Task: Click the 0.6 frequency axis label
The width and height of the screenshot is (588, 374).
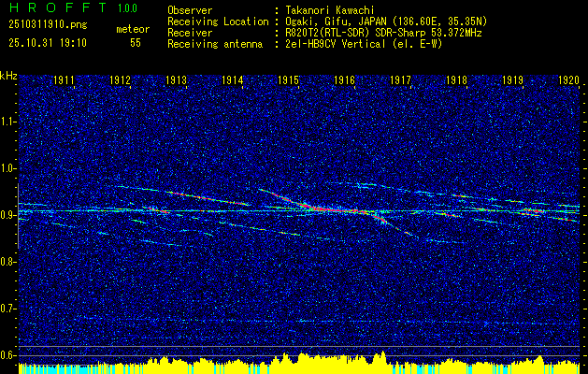Action: click(x=7, y=355)
